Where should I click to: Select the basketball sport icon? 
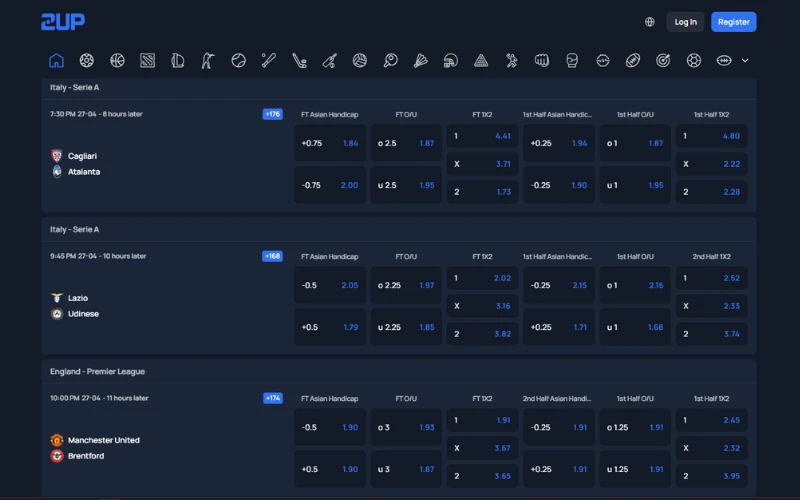coord(117,60)
